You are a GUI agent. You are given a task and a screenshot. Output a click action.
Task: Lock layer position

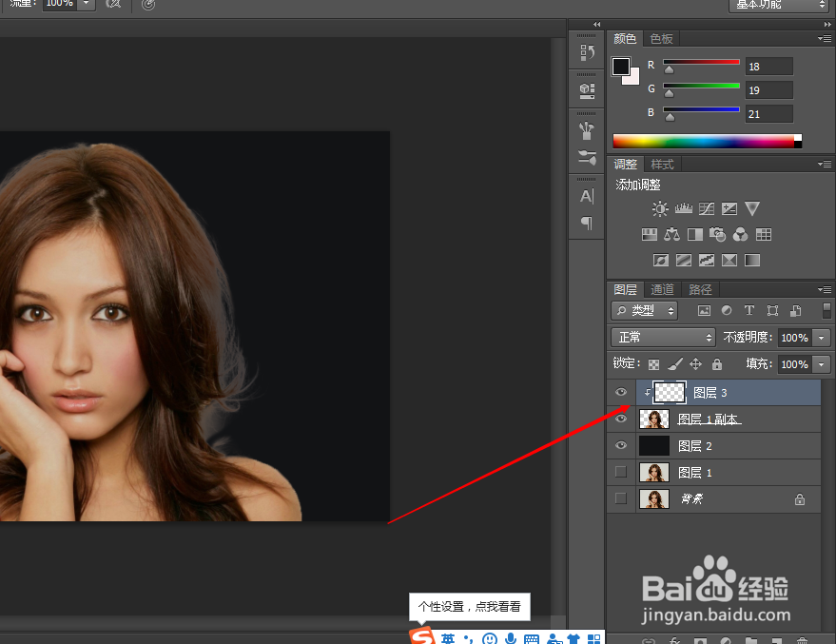click(696, 364)
